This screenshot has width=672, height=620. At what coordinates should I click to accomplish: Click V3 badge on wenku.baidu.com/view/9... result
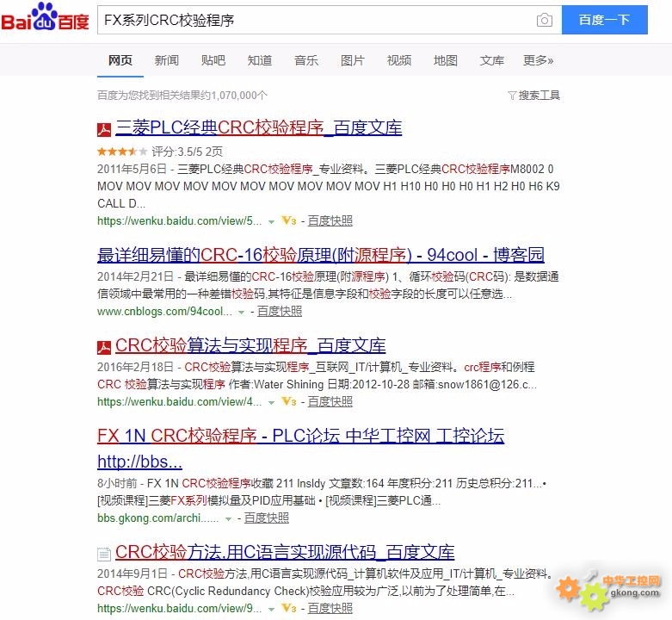[289, 608]
